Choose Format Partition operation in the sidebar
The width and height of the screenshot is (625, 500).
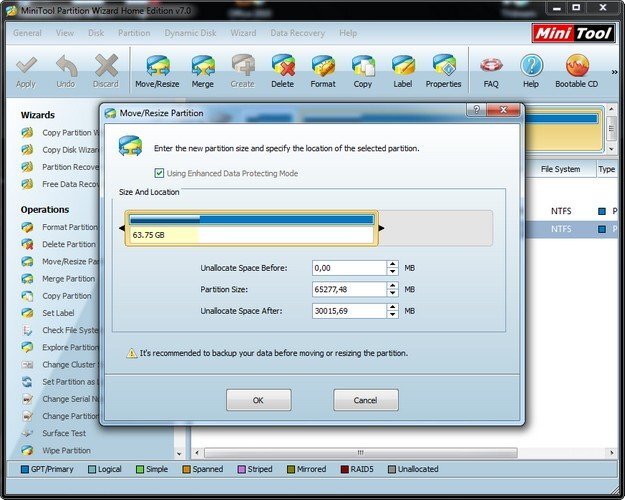[x=61, y=227]
